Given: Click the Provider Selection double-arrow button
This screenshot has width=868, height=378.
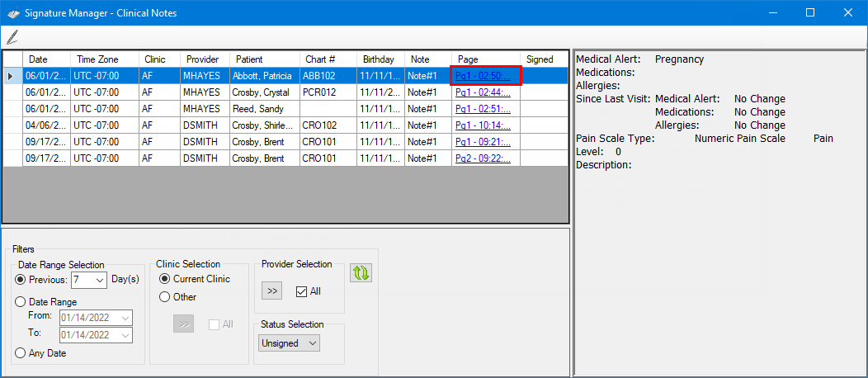Looking at the screenshot, I should (x=272, y=291).
